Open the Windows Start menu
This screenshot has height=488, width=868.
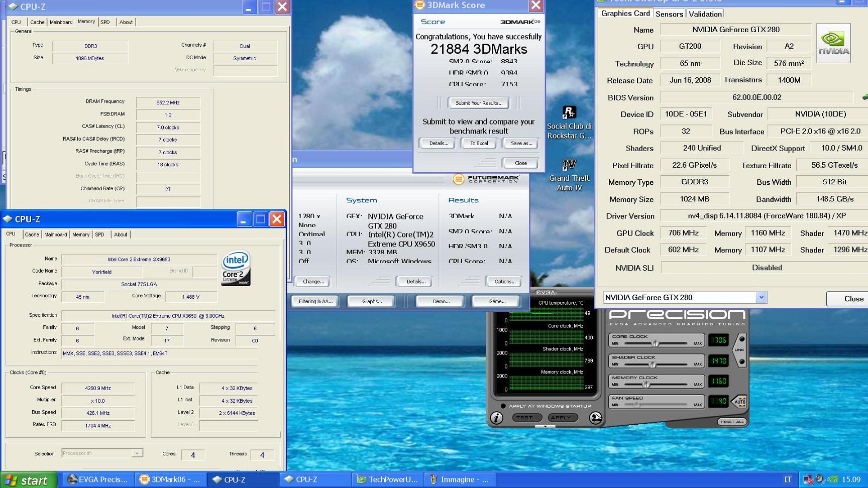[28, 480]
